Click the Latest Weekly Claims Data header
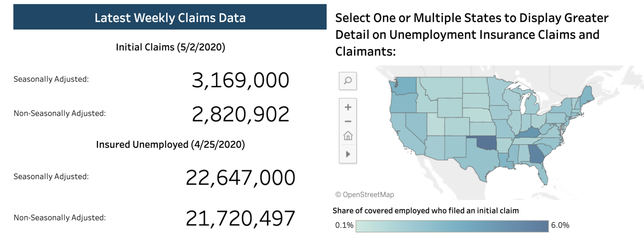Image resolution: width=644 pixels, height=244 pixels. tap(170, 17)
